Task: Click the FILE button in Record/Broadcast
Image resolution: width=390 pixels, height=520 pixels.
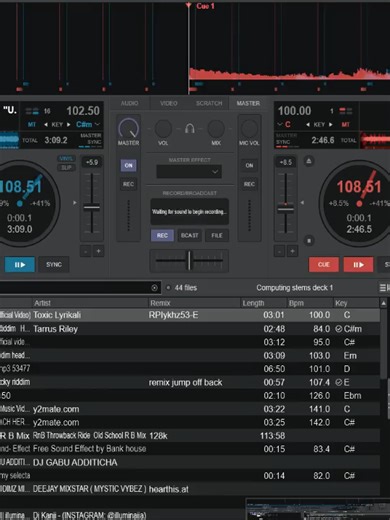Action: click(x=217, y=235)
